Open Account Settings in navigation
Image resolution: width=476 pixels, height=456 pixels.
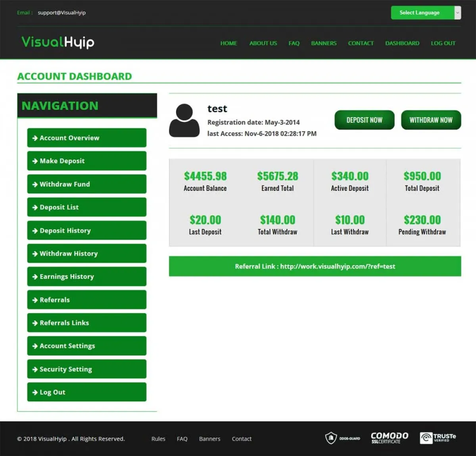(86, 346)
